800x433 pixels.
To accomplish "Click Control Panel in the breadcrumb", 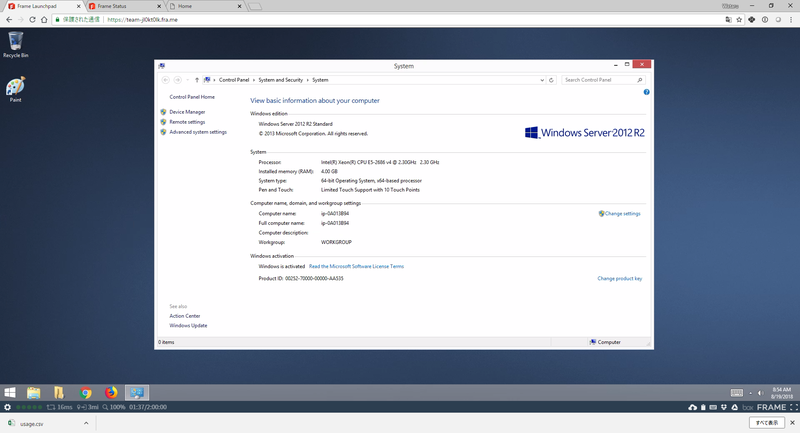I will pyautogui.click(x=234, y=80).
